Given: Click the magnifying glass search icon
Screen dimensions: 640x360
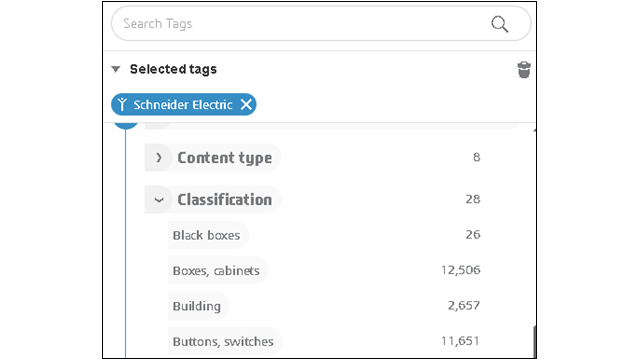Looking at the screenshot, I should tap(499, 24).
